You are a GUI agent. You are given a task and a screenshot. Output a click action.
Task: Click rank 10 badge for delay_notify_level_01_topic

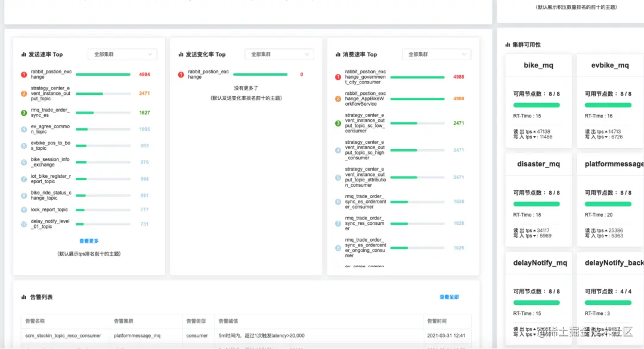point(24,224)
